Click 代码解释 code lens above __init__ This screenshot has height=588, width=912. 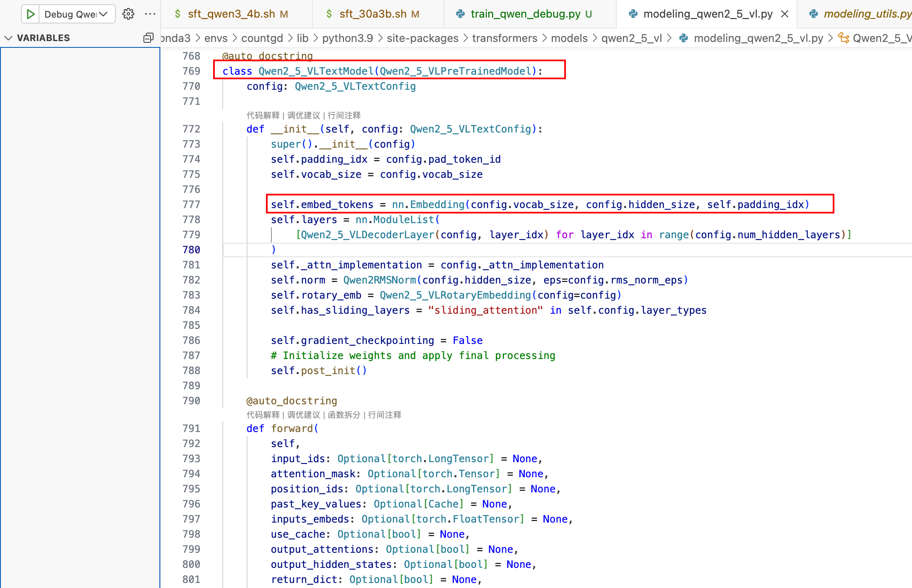263,115
